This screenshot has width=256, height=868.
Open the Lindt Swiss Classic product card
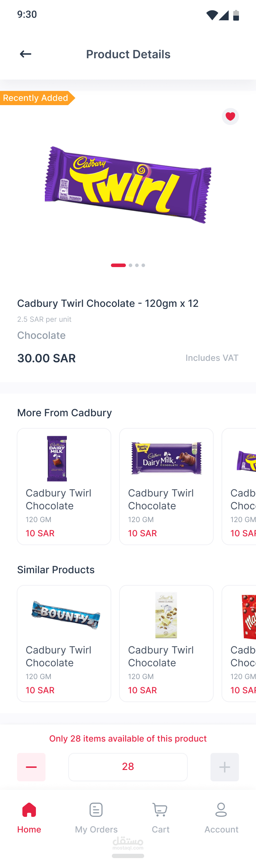(x=166, y=643)
